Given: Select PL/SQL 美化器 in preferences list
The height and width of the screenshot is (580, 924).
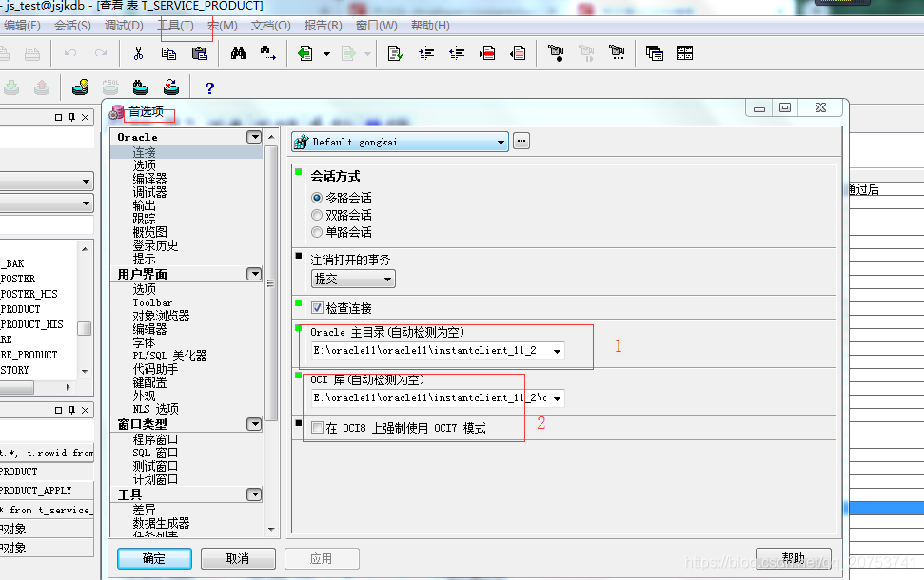Looking at the screenshot, I should click(x=169, y=356).
